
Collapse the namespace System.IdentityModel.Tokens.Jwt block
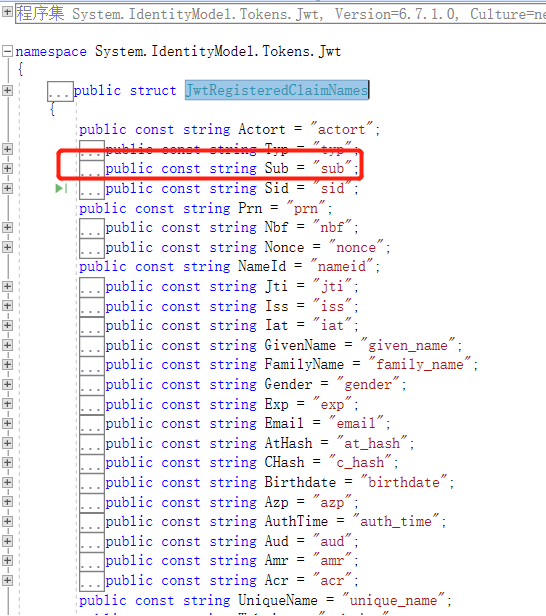tap(7, 51)
